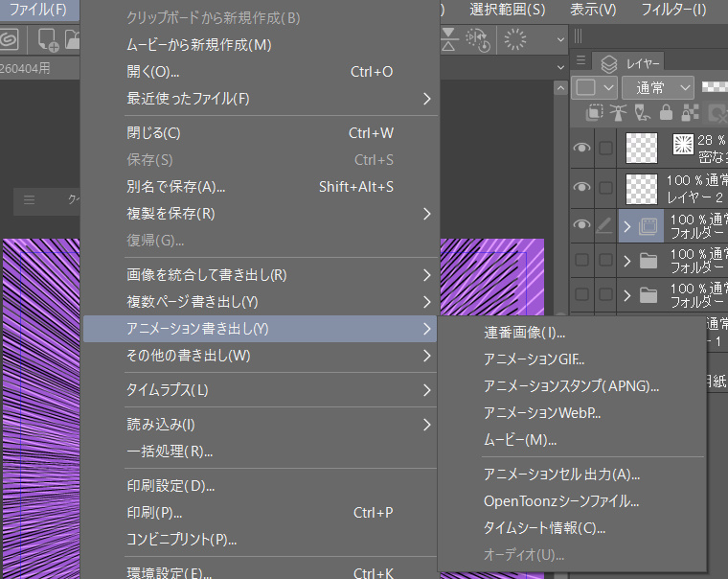Expand the selected フォルダー layer folder

click(x=627, y=227)
